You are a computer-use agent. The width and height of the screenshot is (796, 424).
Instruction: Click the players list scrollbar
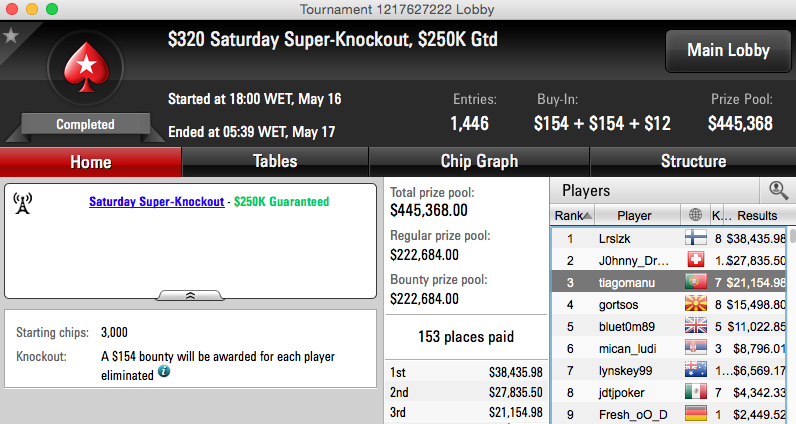click(792, 325)
